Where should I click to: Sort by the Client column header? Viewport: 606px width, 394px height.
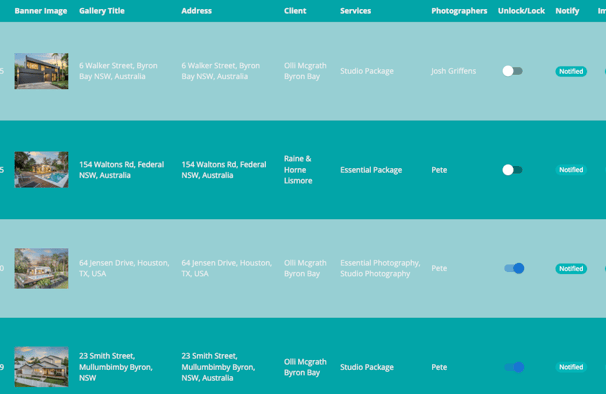click(295, 11)
